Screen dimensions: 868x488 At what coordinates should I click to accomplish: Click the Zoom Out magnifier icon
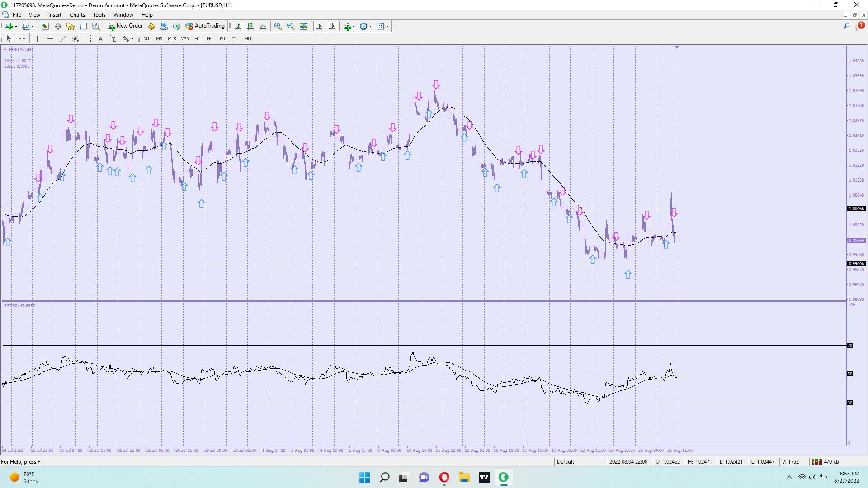pos(291,26)
